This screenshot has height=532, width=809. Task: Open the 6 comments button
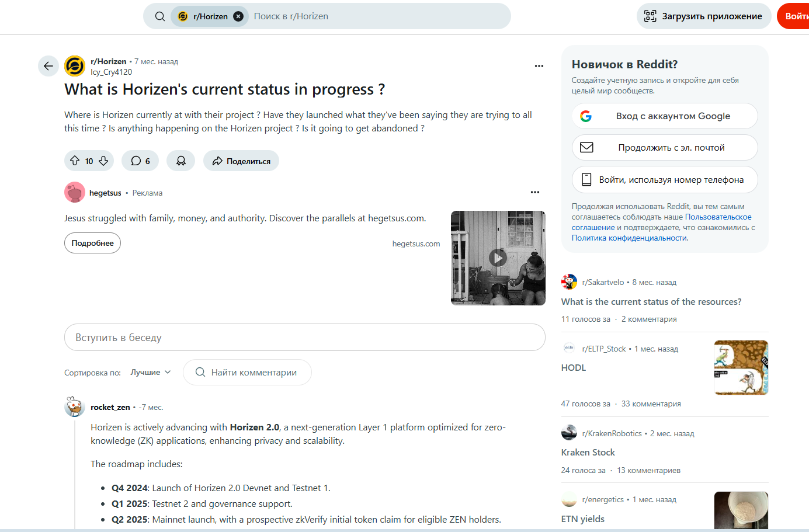(140, 161)
